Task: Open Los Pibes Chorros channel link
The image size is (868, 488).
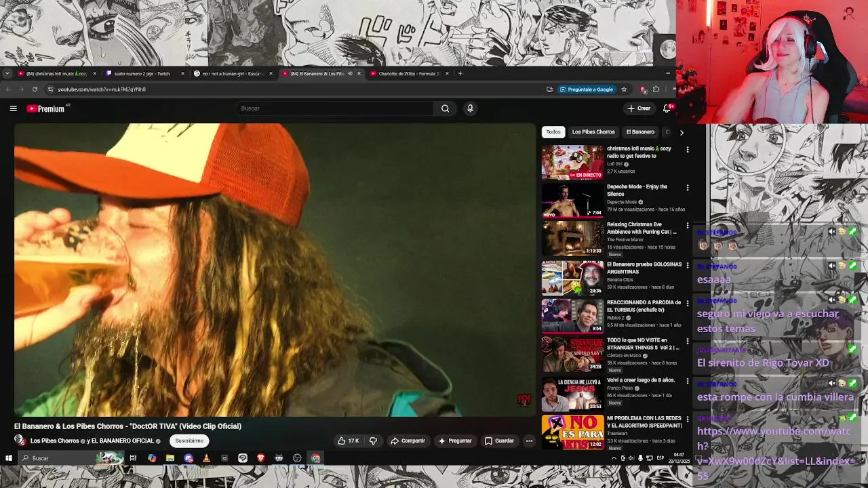Action: pyautogui.click(x=54, y=441)
